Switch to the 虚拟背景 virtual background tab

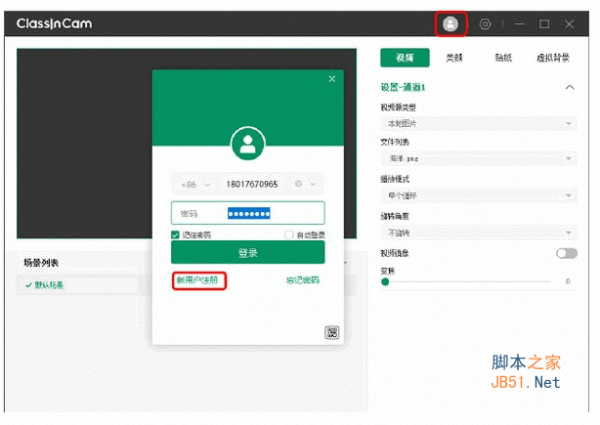point(553,58)
